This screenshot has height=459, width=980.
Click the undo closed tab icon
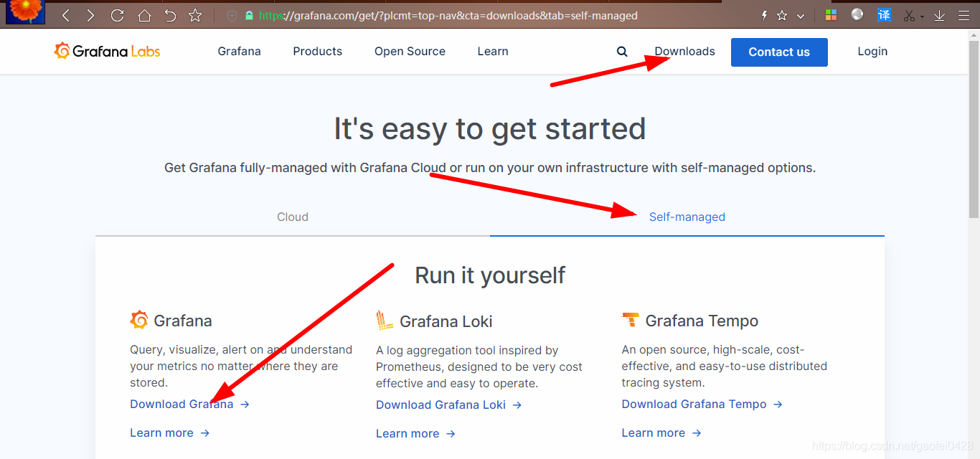tap(170, 15)
